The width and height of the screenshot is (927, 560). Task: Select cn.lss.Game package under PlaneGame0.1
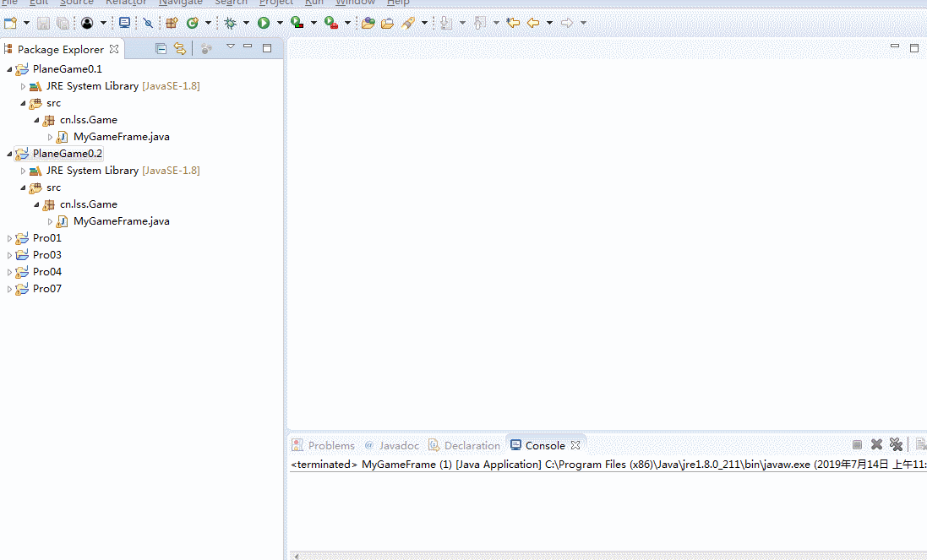88,120
